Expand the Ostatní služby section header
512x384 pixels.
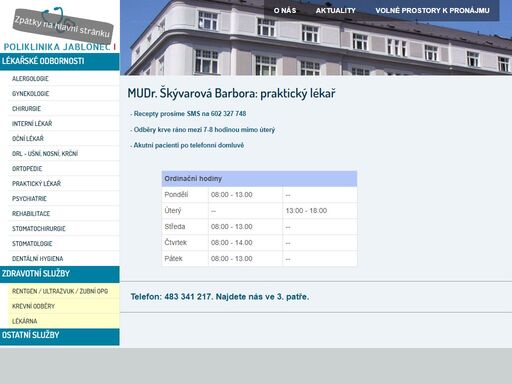tap(60, 336)
